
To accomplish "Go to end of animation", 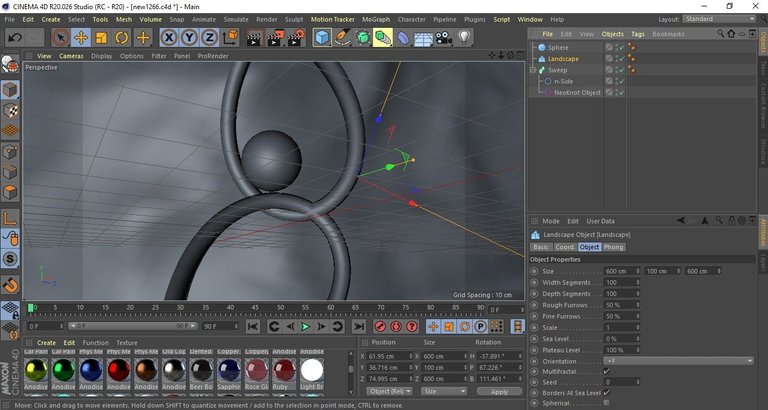I will click(x=359, y=326).
